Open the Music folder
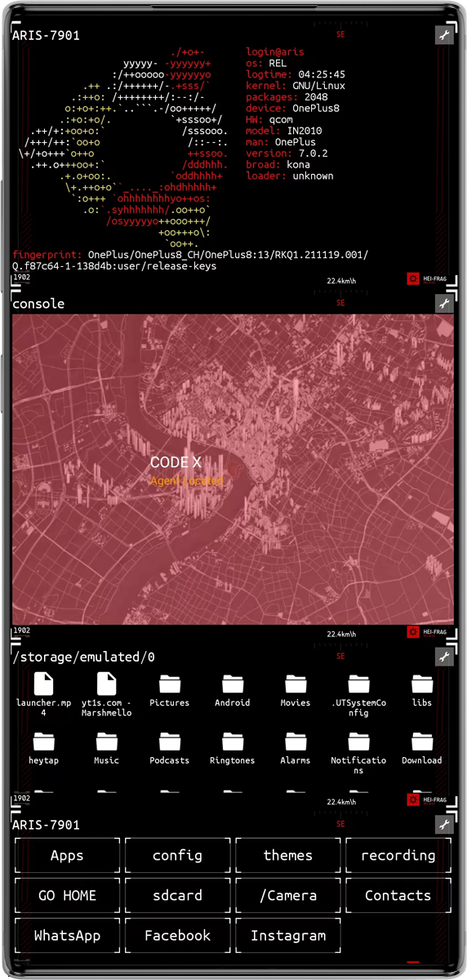Image resolution: width=467 pixels, height=980 pixels. (107, 748)
